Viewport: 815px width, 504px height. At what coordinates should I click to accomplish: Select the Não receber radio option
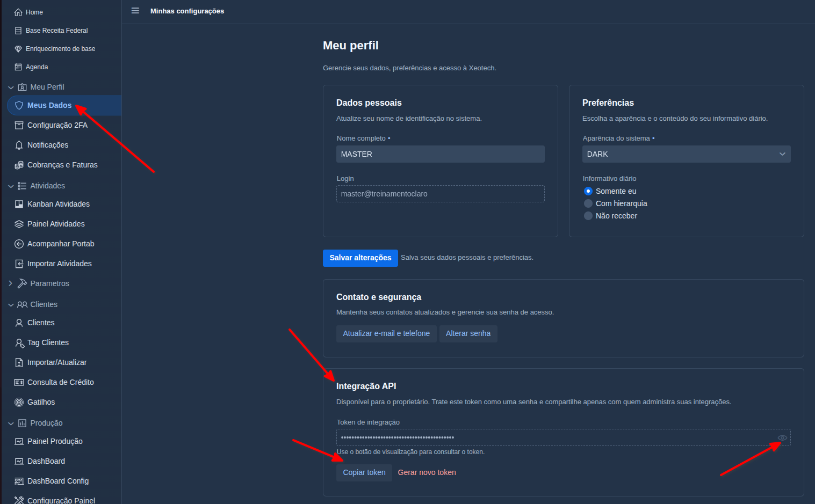588,216
